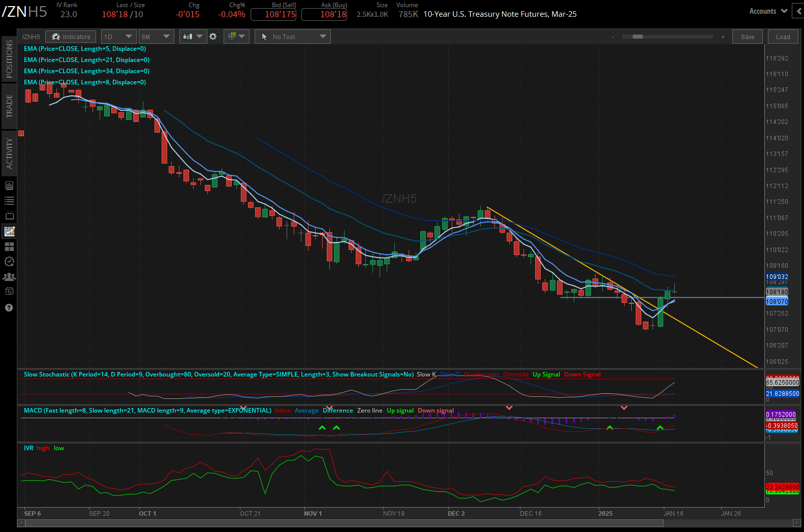Open the POSITIONS side tab

tap(9, 59)
